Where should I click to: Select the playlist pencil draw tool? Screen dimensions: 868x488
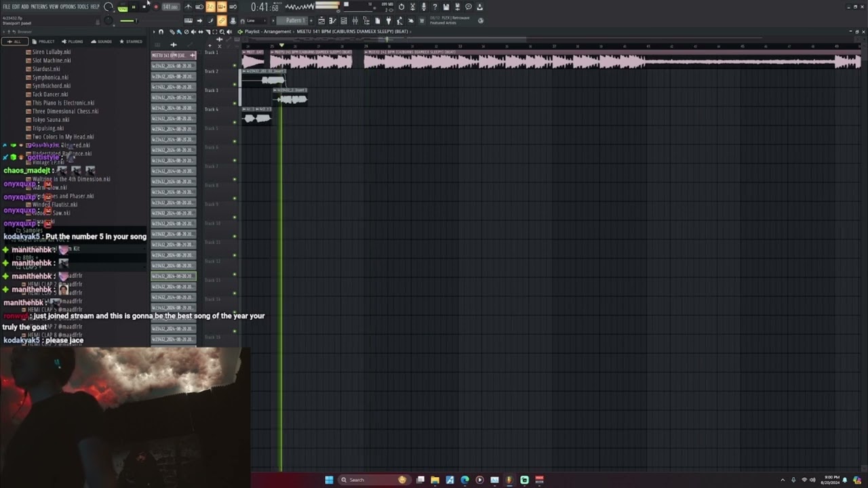click(172, 32)
